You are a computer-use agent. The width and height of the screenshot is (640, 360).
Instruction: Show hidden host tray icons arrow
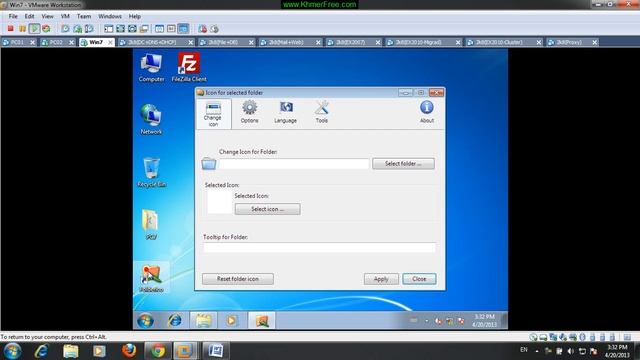537,351
